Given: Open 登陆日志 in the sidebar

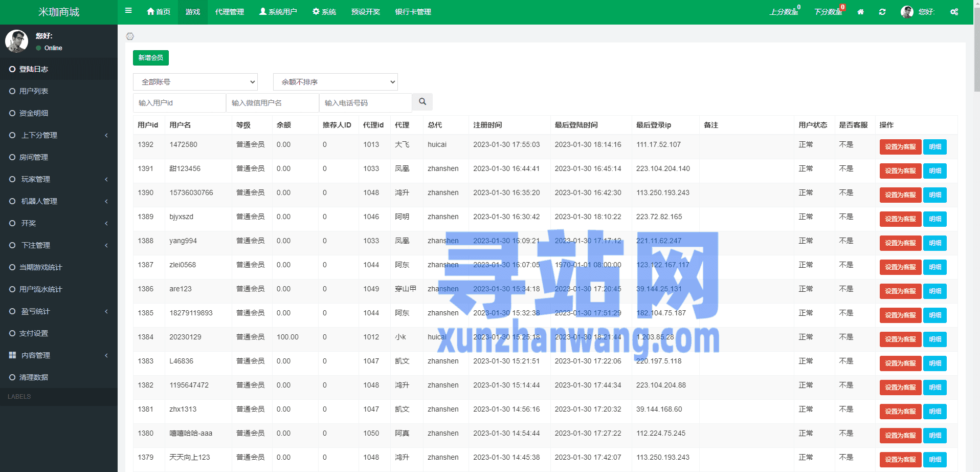Looking at the screenshot, I should coord(59,69).
